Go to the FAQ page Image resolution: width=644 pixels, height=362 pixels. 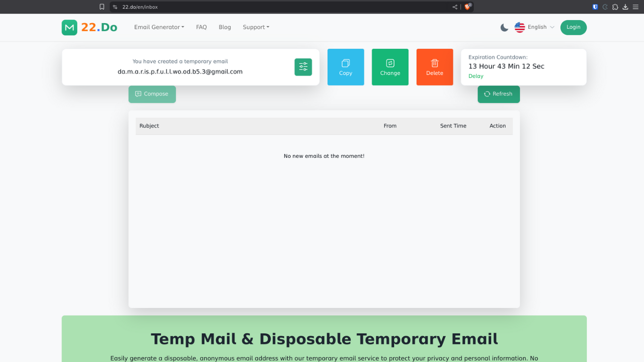pos(201,27)
